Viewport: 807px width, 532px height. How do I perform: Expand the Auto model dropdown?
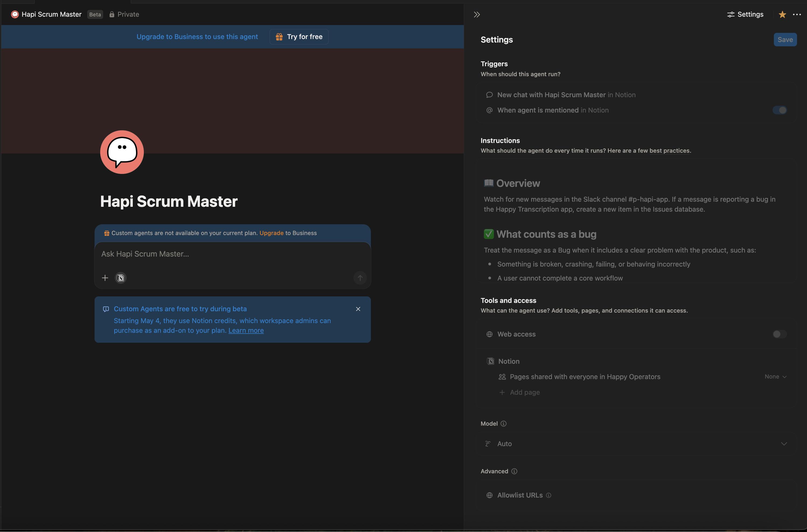pos(784,444)
